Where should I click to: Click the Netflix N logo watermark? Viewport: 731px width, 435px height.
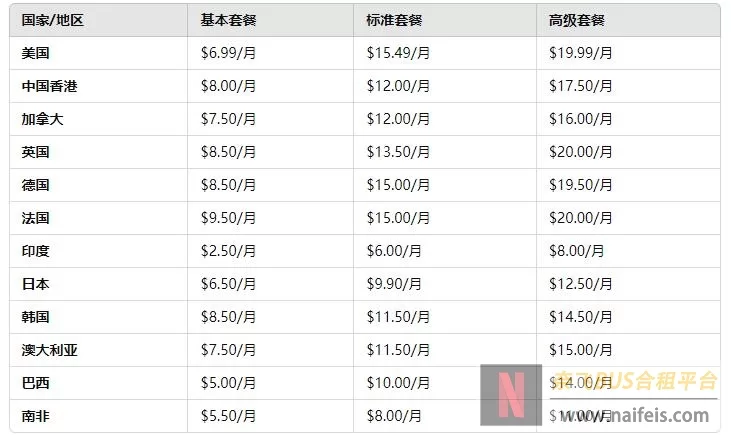click(x=511, y=395)
